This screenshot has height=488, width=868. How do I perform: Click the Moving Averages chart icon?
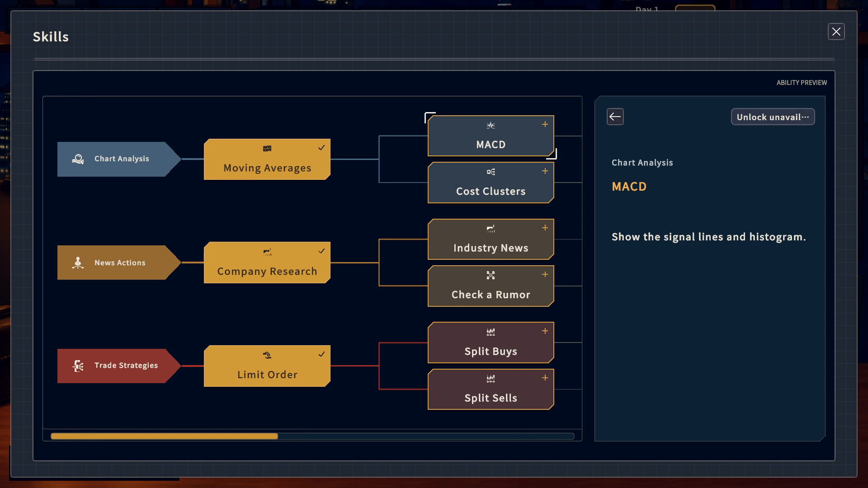tap(267, 149)
